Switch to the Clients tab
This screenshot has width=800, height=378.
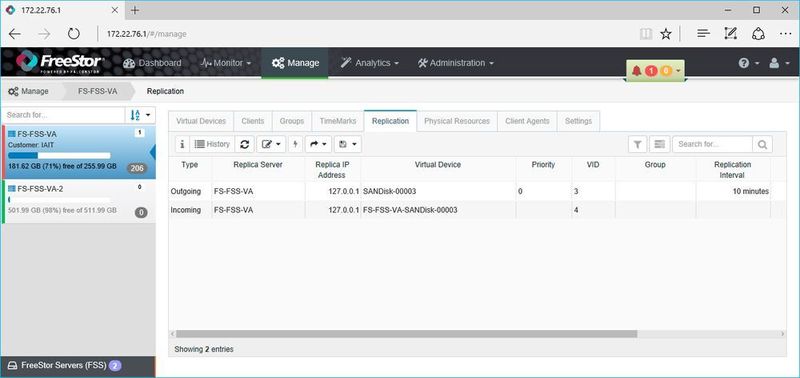click(253, 121)
